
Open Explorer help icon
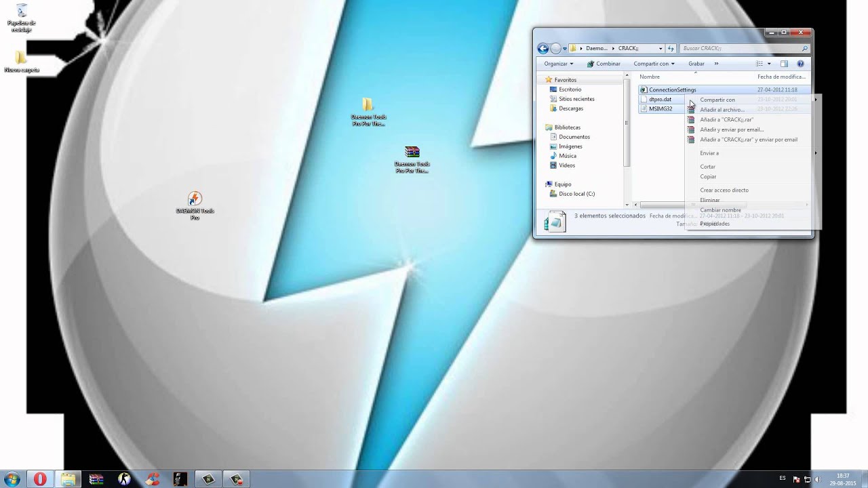click(800, 64)
